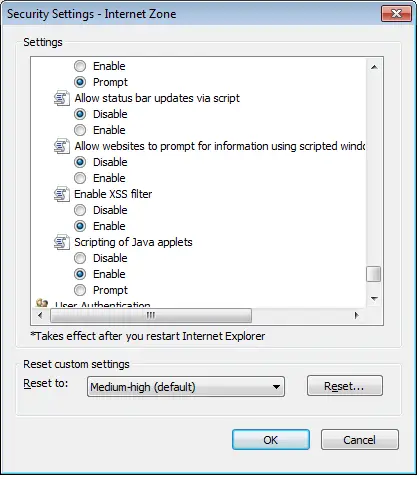Click the settings list scroll down arrow
The image size is (419, 479).
374,298
